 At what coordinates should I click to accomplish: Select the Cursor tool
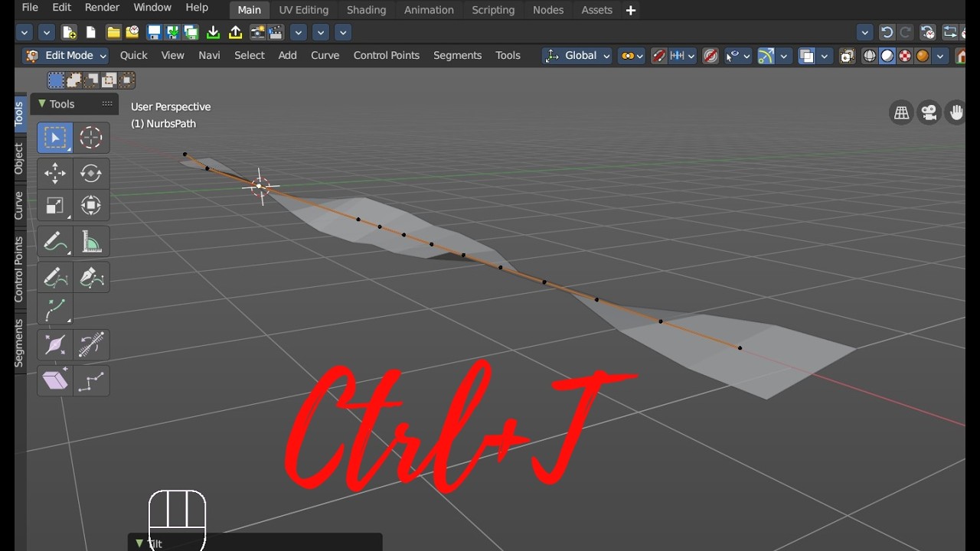tap(91, 138)
